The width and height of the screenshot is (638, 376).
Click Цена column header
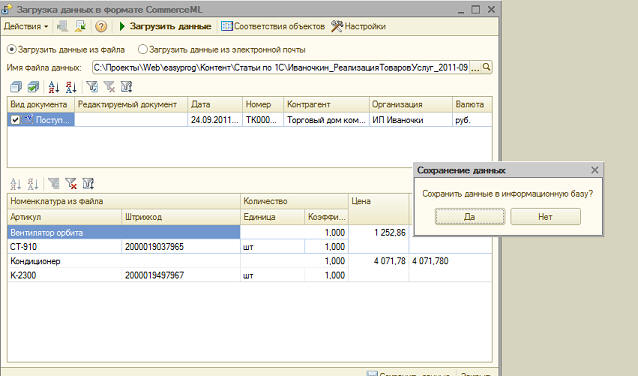(379, 209)
